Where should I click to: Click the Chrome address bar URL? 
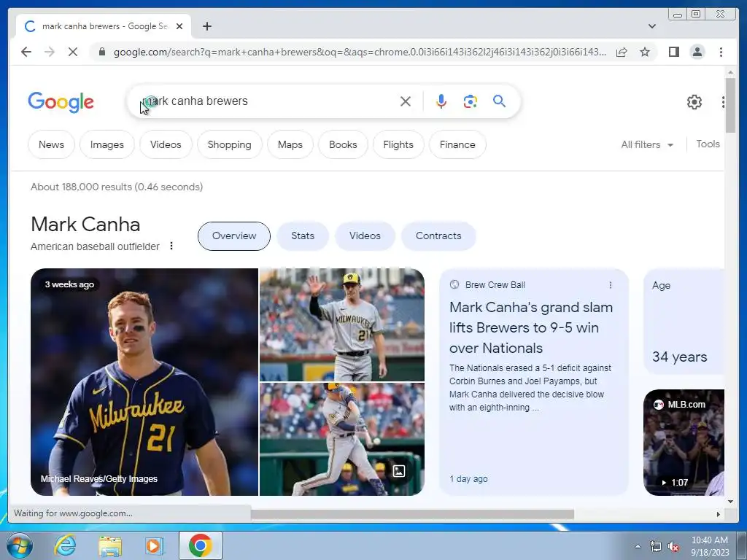point(360,52)
